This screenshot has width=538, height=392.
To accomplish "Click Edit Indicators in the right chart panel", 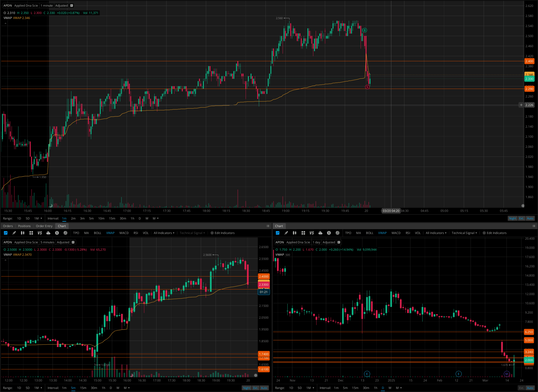I will tap(495, 233).
